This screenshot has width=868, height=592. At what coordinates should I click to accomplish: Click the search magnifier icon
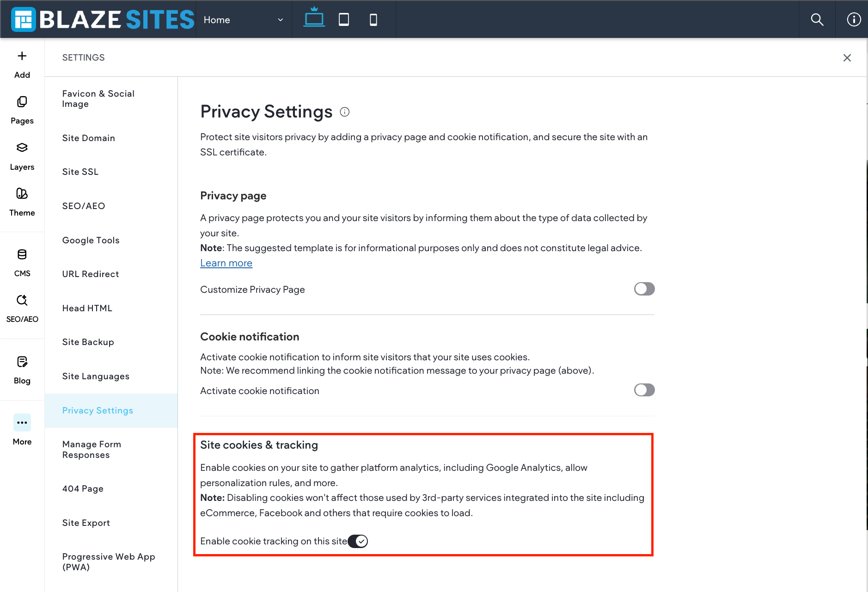pyautogui.click(x=817, y=19)
